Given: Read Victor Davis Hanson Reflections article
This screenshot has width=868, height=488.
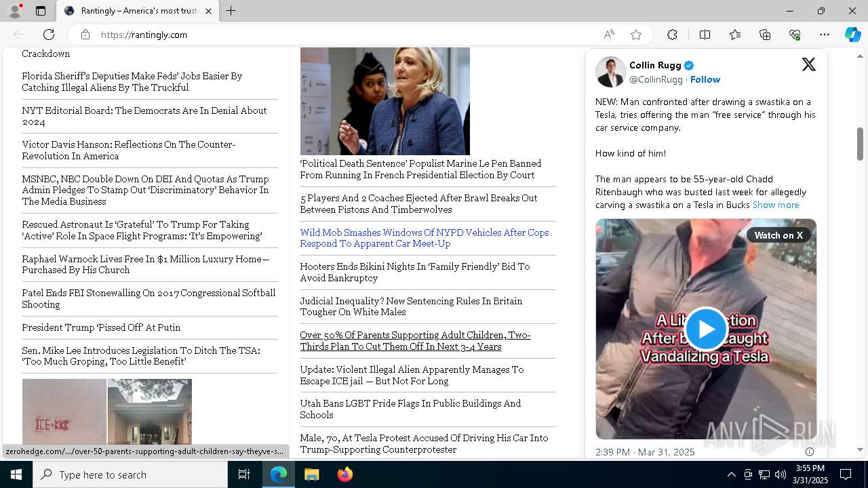Looking at the screenshot, I should [129, 150].
